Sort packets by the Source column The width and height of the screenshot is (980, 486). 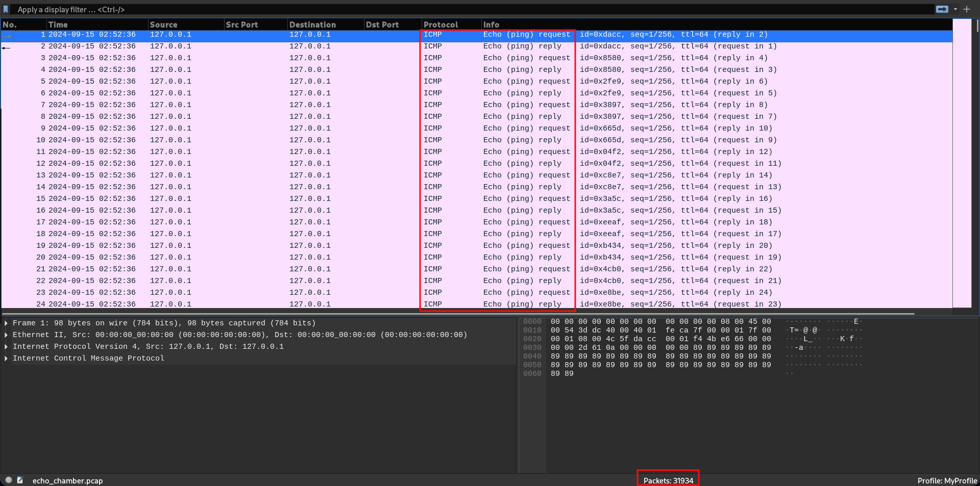tap(163, 24)
